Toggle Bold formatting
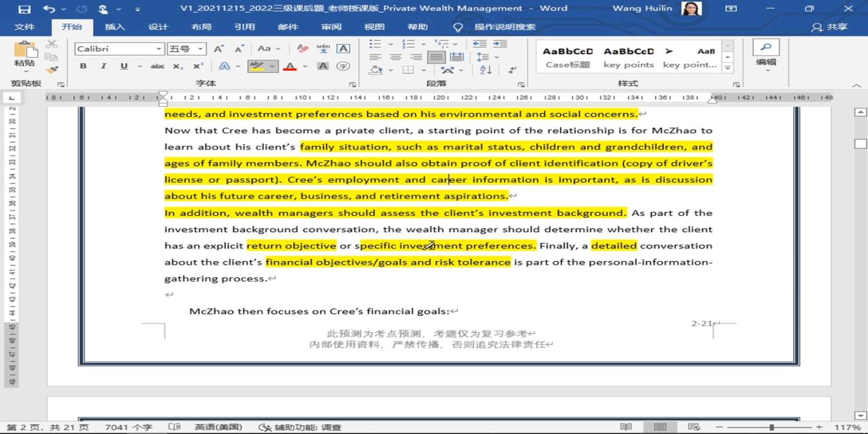This screenshot has height=434, width=868. pos(83,66)
